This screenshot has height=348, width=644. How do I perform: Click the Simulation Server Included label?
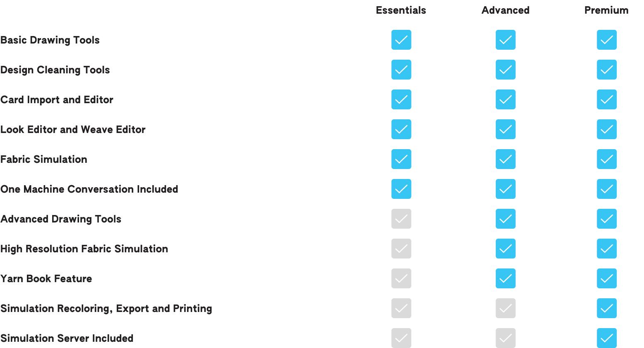67,338
